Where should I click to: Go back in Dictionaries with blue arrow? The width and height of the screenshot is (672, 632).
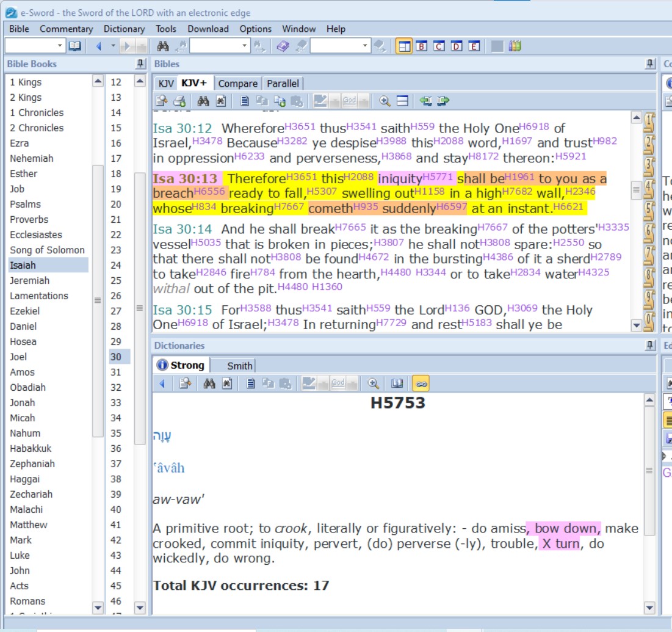[162, 383]
